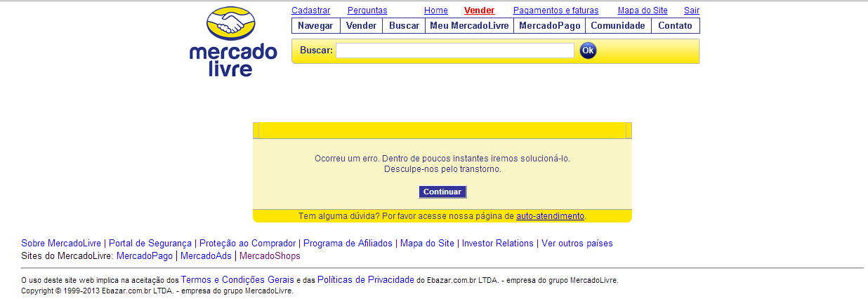Open the MercadoAds footer link

[x=206, y=256]
